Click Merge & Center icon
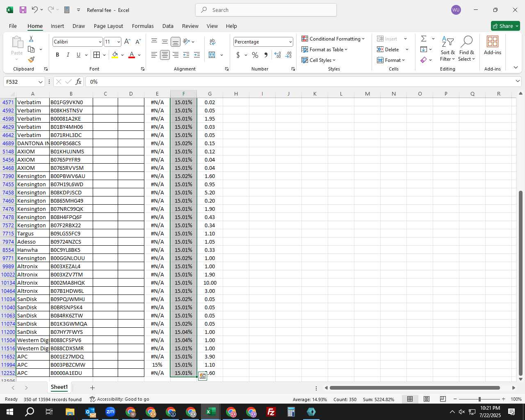The image size is (525, 420). 212,55
